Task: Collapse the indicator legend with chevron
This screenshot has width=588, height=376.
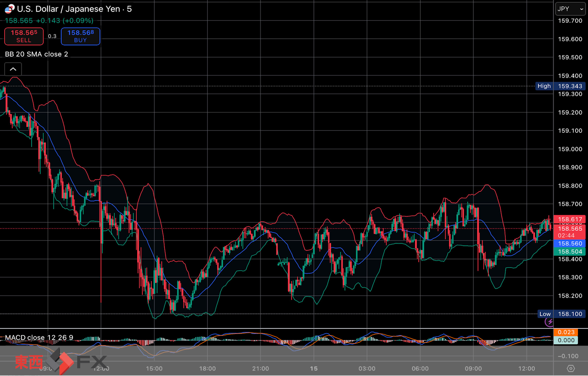Action: click(x=13, y=69)
